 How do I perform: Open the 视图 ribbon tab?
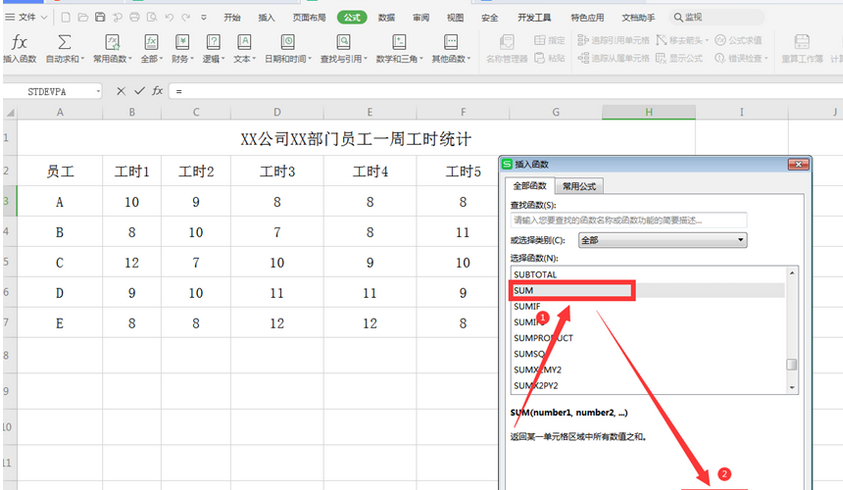455,18
